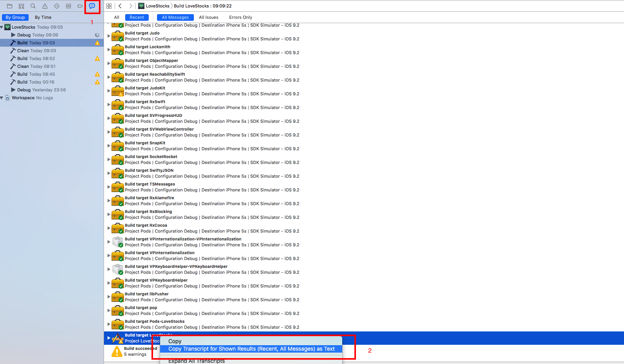Open the Project navigator folder icon
624x364 pixels.
coord(9,6)
